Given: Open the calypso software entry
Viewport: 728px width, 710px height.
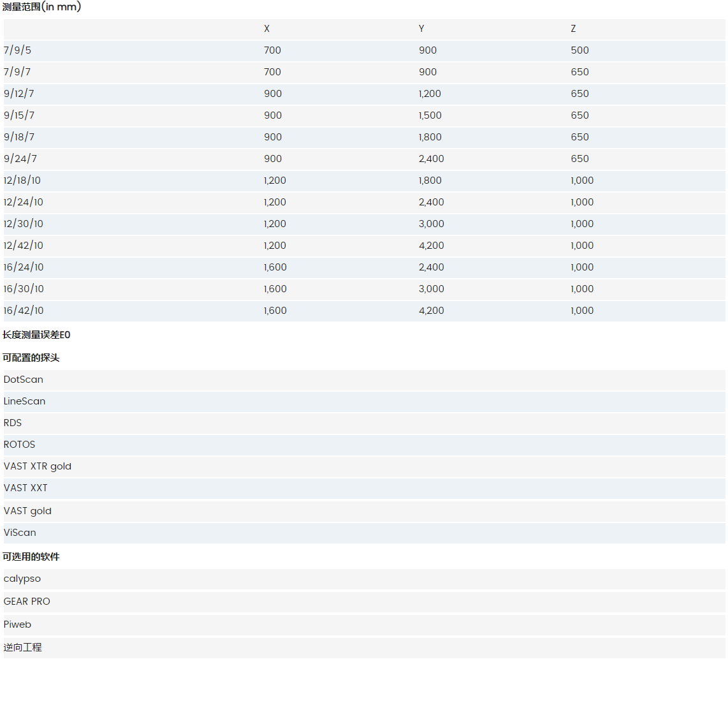Looking at the screenshot, I should (22, 579).
